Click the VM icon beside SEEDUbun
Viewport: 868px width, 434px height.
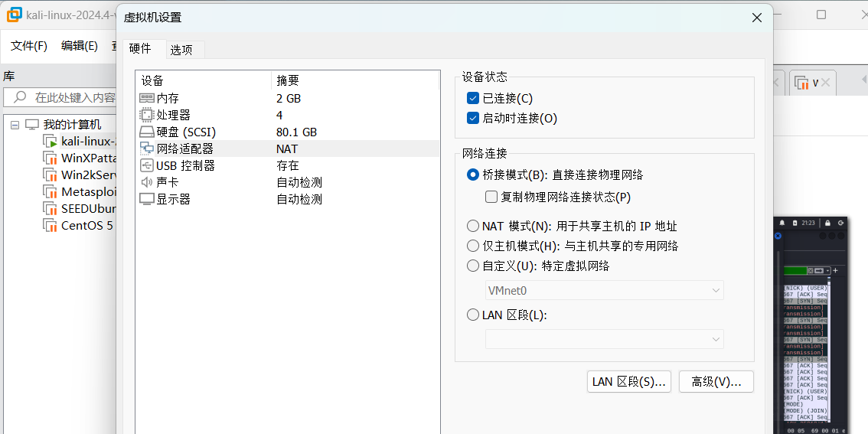51,209
